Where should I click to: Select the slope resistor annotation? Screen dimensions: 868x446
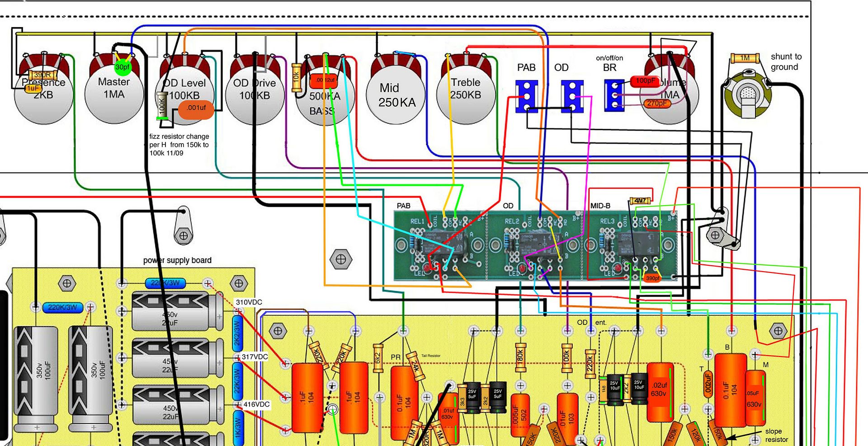tap(776, 435)
